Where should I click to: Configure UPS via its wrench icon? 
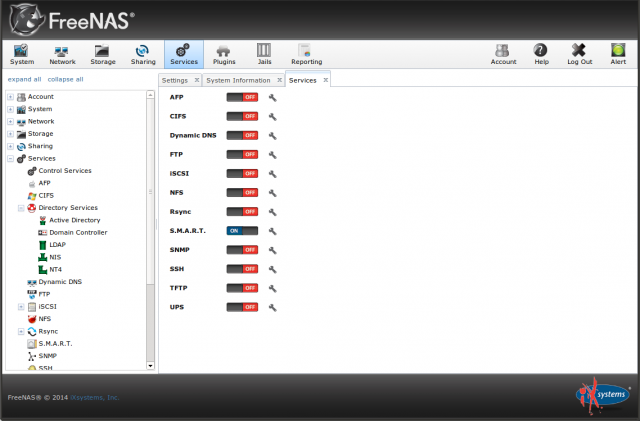click(x=273, y=307)
